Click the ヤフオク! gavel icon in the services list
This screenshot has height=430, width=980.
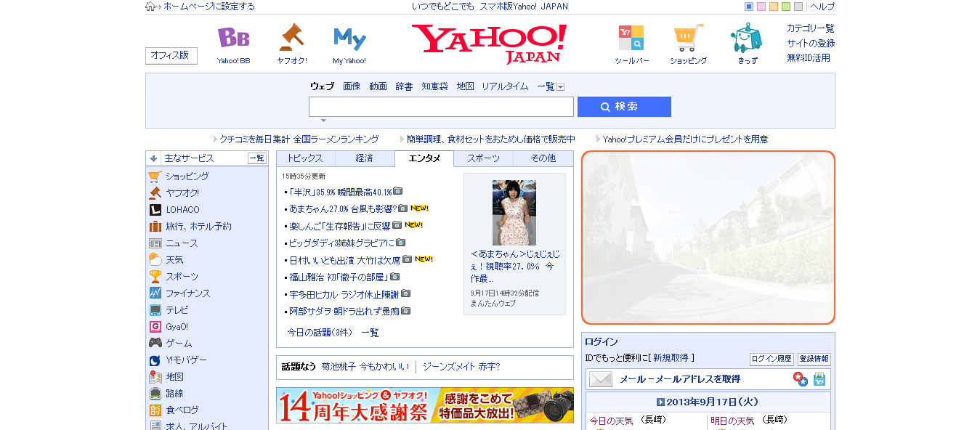(x=155, y=193)
